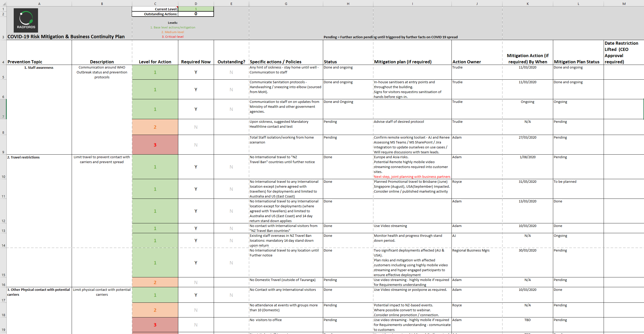The height and width of the screenshot is (334, 644).
Task: Click the 'Outstanding?' column heading
Action: click(231, 62)
